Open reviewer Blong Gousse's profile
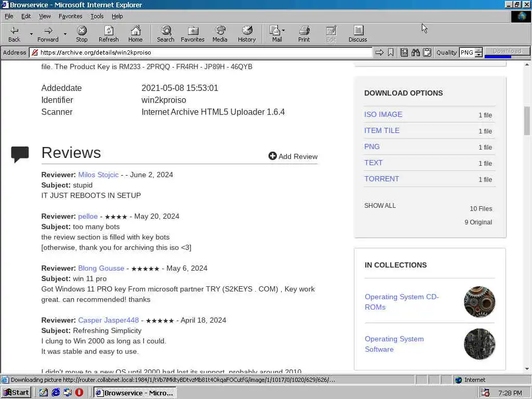Screen dimensions: 532x399 pyautogui.click(x=101, y=269)
